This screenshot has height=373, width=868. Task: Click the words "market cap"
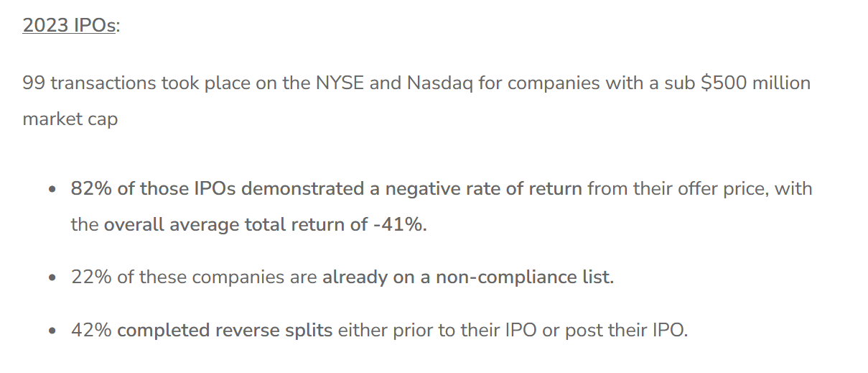(70, 119)
